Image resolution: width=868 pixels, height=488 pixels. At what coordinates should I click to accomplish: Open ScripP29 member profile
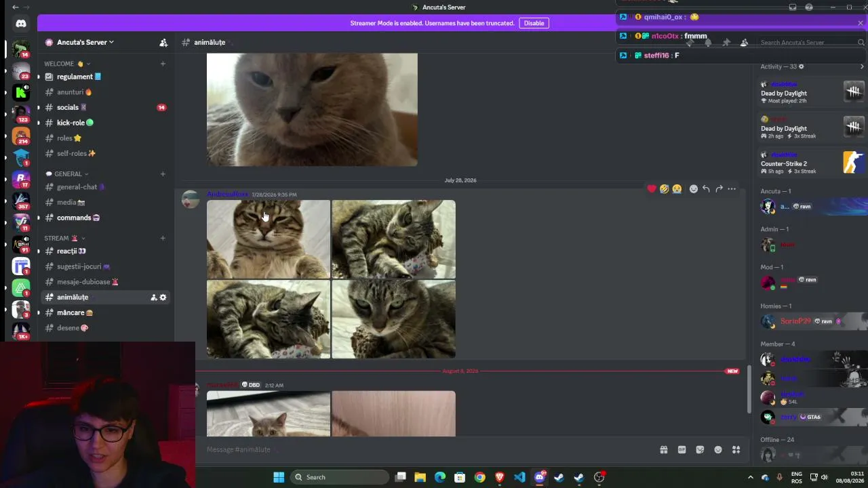point(812,321)
